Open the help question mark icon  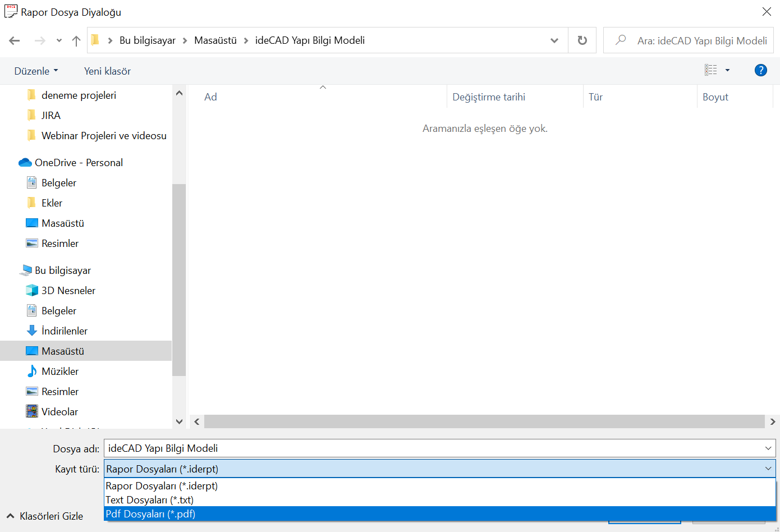[x=760, y=70]
